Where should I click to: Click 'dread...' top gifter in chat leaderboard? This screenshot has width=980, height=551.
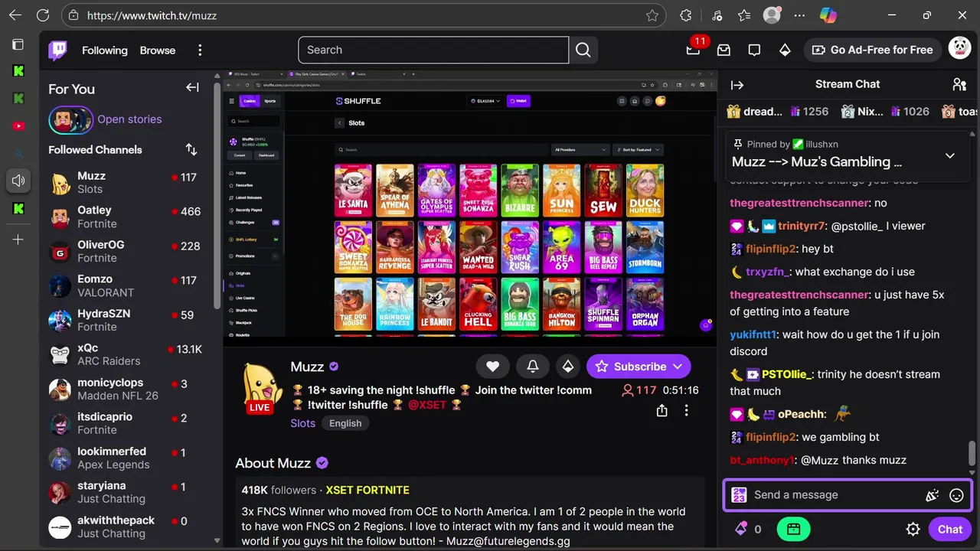755,112
